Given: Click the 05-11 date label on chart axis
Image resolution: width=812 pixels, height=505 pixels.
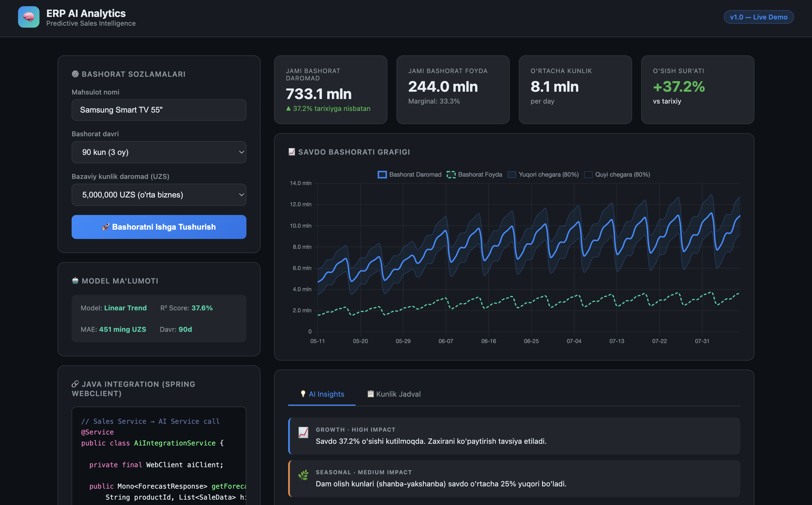Looking at the screenshot, I should coord(317,341).
